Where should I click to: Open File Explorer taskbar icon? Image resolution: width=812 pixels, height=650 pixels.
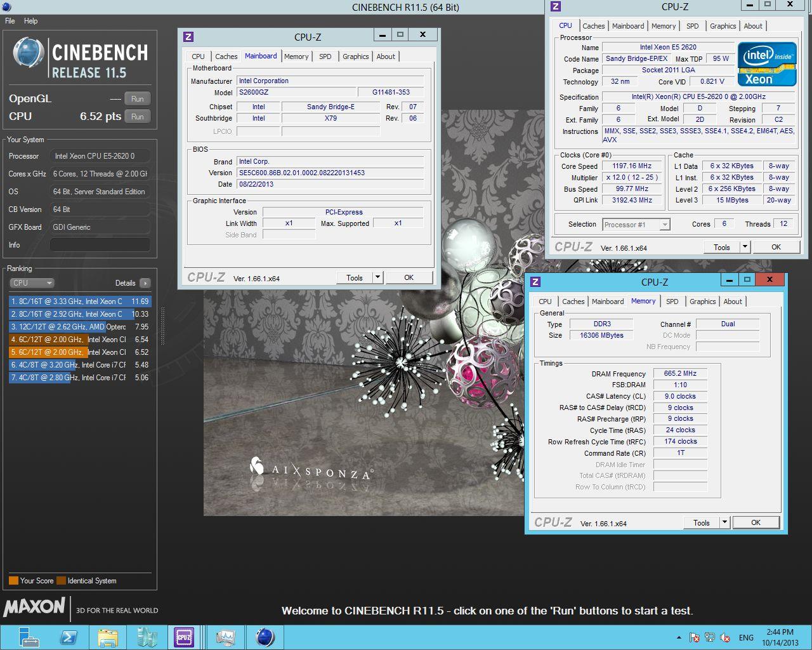[x=108, y=637]
